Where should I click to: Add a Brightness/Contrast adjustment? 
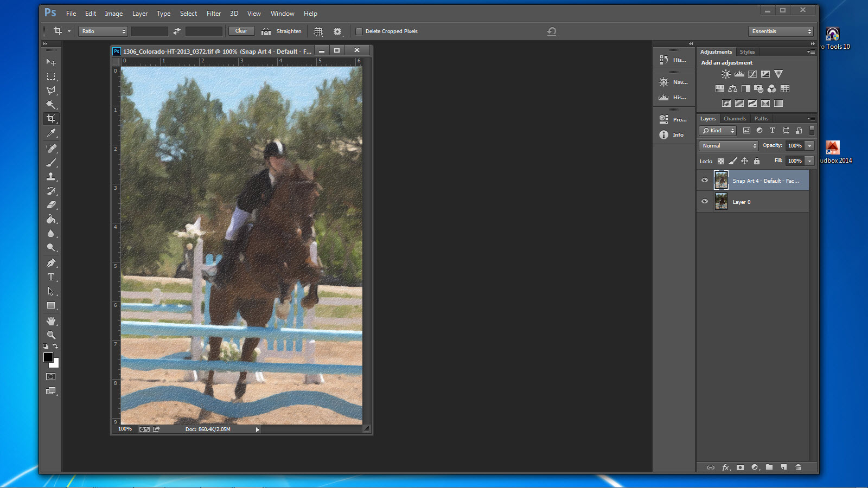pos(726,74)
